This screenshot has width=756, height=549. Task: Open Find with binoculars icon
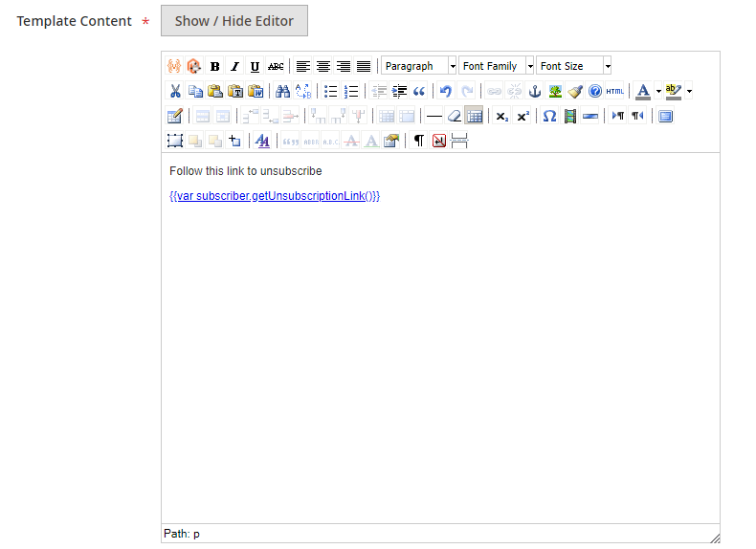282,91
